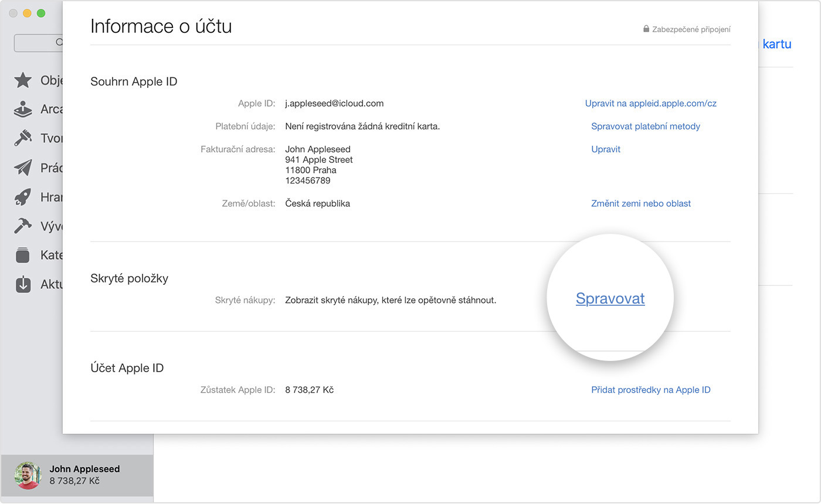Select the Develop section hammer icon
The height and width of the screenshot is (504, 821).
point(23,226)
